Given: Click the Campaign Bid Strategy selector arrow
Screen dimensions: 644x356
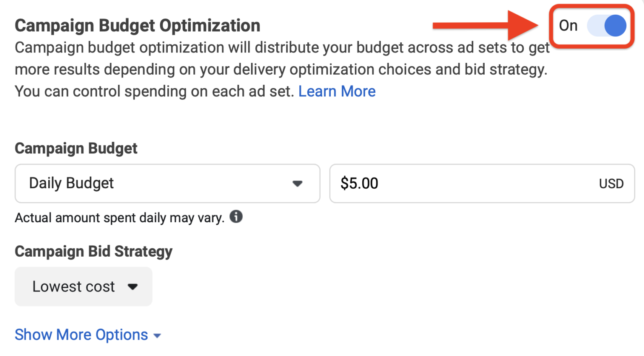Looking at the screenshot, I should click(x=133, y=286).
